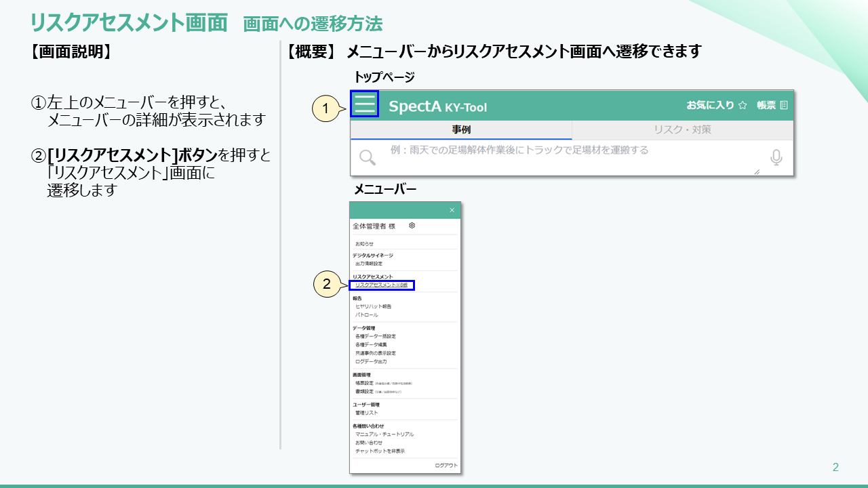Click the star icon beside お気に入り
The height and width of the screenshot is (488, 868).
[743, 105]
